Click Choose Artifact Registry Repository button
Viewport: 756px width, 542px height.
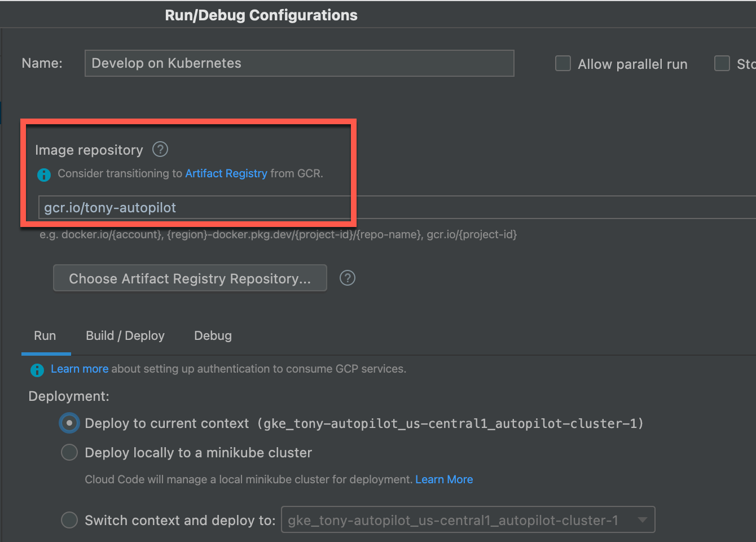(x=190, y=278)
